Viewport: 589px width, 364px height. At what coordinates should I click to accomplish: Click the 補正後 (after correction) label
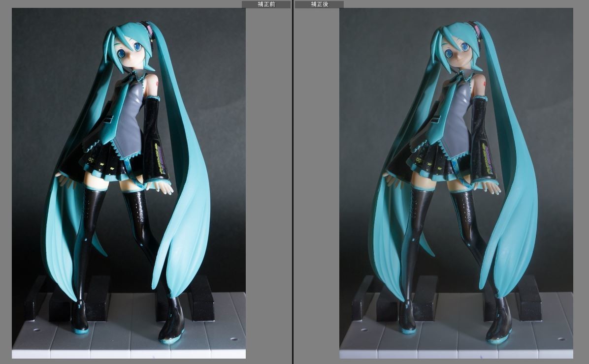pos(319,4)
